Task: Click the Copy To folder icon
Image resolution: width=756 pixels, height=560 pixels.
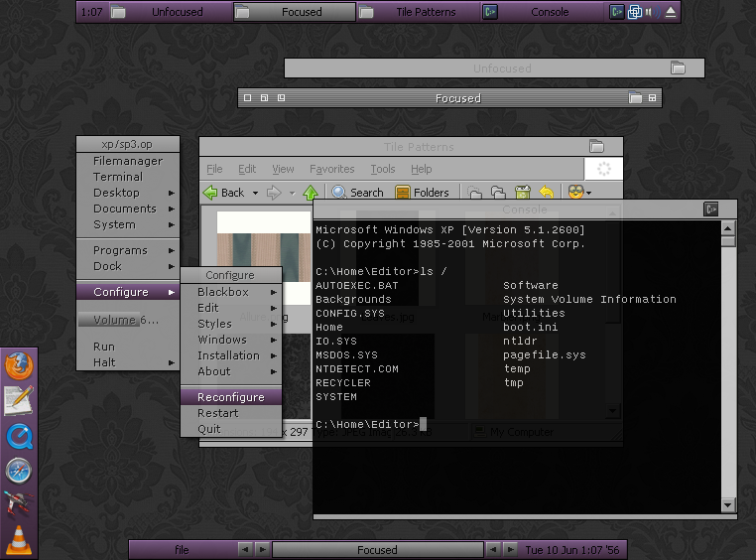Action: point(498,193)
